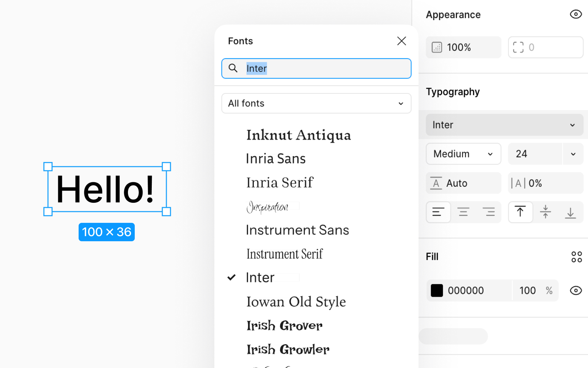Select the Inknut Antiqua font
Image resolution: width=588 pixels, height=368 pixels.
tap(298, 135)
